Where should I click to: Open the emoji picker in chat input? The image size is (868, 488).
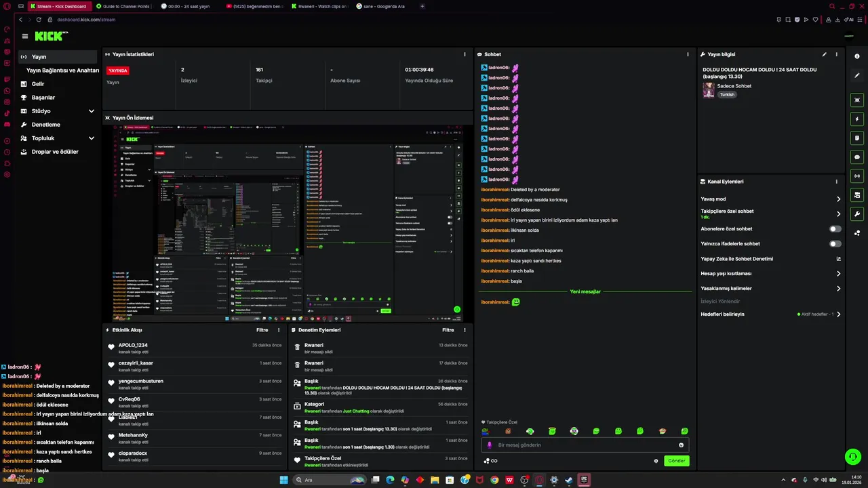point(681,445)
